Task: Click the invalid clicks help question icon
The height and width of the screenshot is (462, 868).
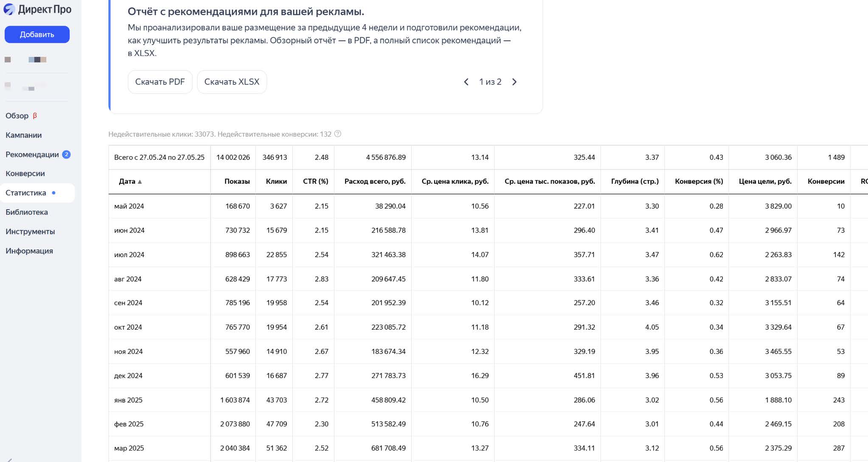Action: 338,134
